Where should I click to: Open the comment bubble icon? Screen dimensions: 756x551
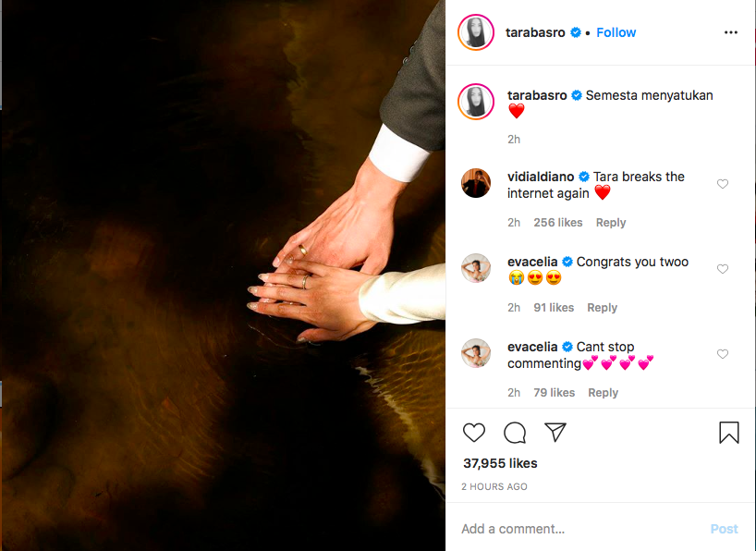tap(515, 433)
